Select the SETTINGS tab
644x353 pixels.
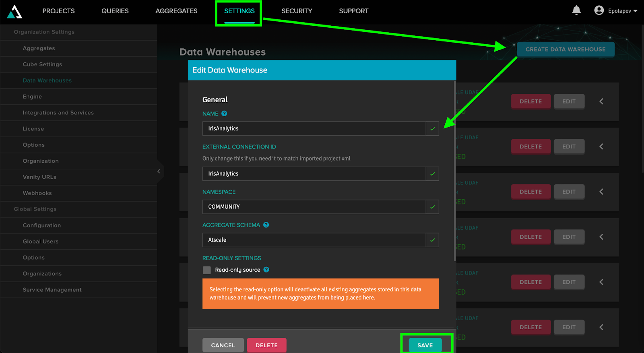pyautogui.click(x=239, y=11)
